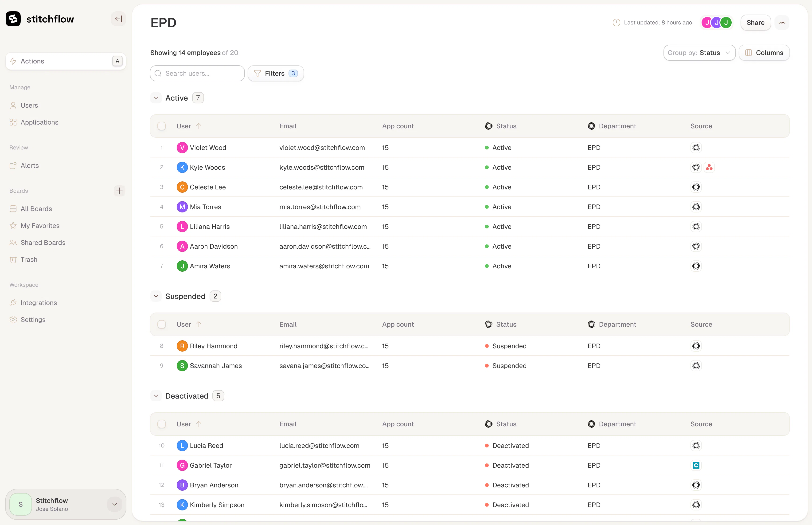The image size is (812, 525).
Task: Expand the Stitchflow workspace switcher chevron
Action: click(114, 504)
